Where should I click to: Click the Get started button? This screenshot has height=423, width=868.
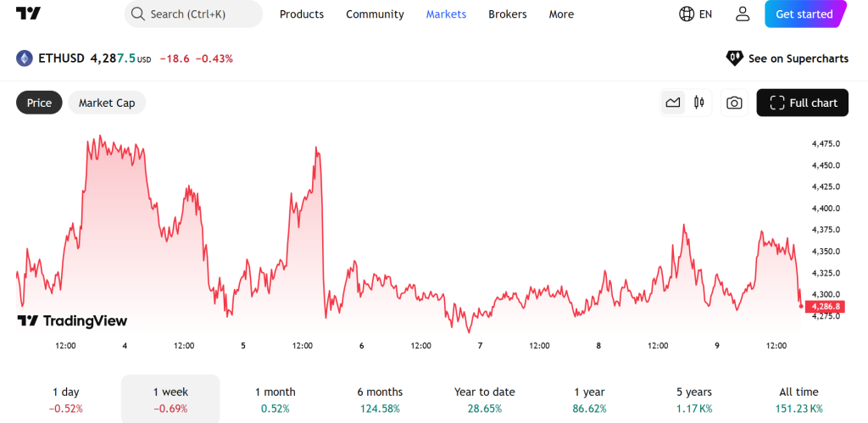pos(804,14)
